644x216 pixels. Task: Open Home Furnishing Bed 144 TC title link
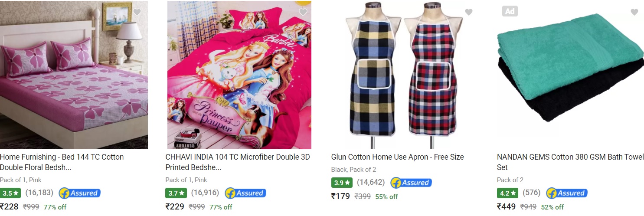click(x=62, y=162)
